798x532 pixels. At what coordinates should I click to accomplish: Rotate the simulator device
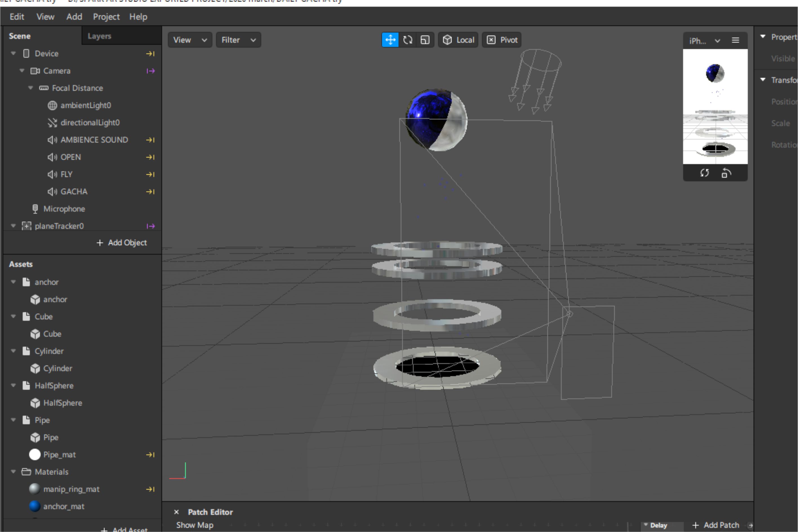click(x=726, y=173)
